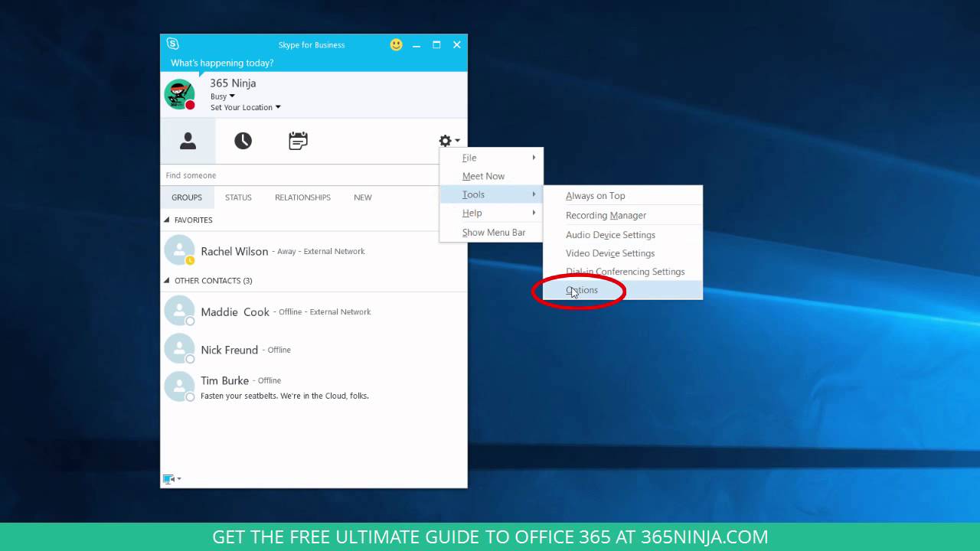Click Rachel Wilson's avatar picture
980x551 pixels.
pos(179,250)
